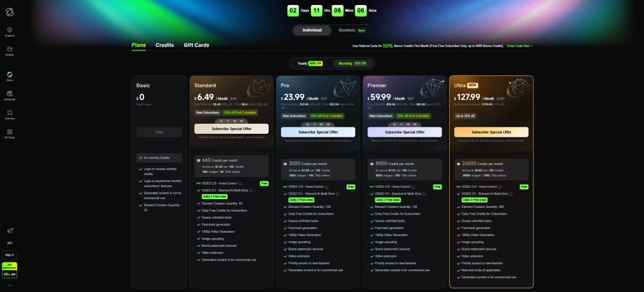644x292 pixels.
Task: Click the gold crown icon beside 26000 Credits
Action: tap(458, 164)
